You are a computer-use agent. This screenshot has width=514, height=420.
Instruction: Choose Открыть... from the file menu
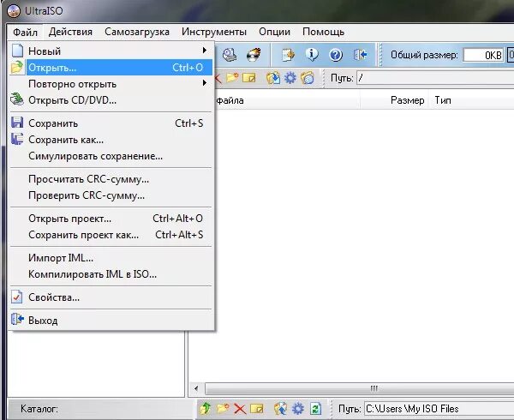[111, 68]
